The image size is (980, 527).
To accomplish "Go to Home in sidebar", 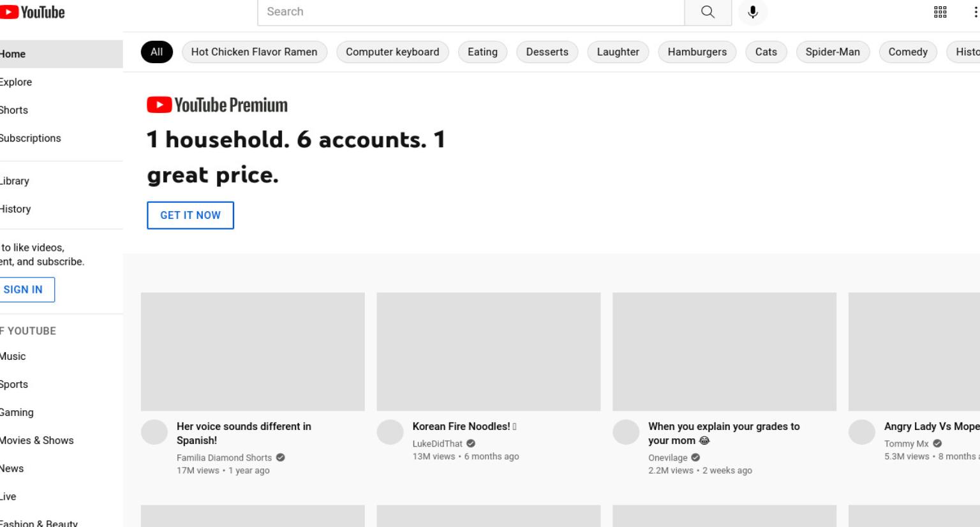I will pos(61,54).
